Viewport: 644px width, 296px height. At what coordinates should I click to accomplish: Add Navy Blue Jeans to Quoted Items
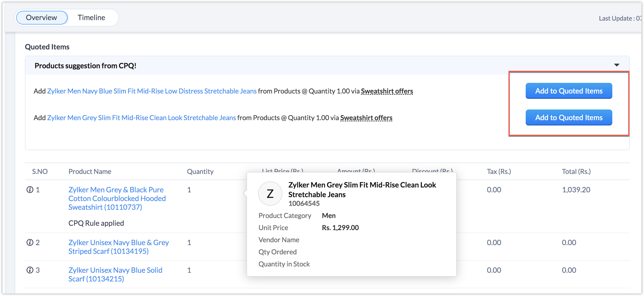[569, 91]
